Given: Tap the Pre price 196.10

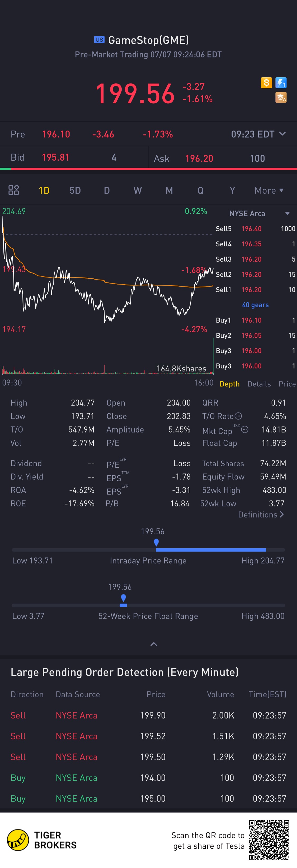Looking at the screenshot, I should pyautogui.click(x=56, y=134).
